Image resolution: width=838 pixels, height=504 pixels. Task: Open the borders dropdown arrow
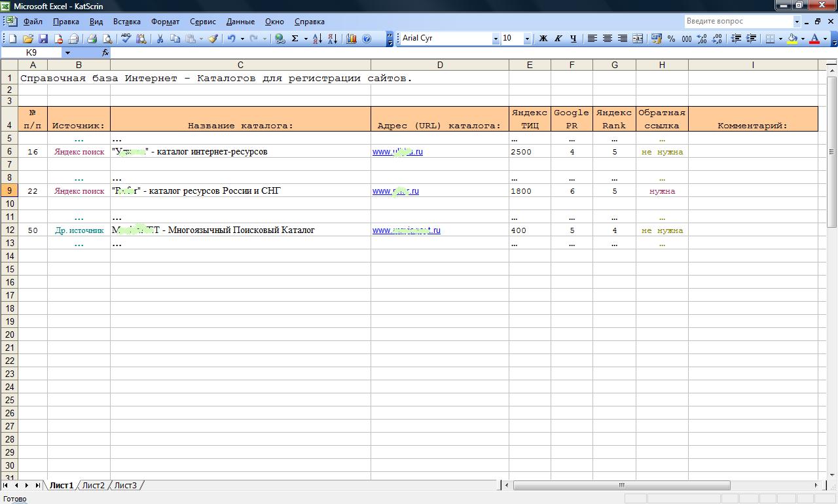780,39
